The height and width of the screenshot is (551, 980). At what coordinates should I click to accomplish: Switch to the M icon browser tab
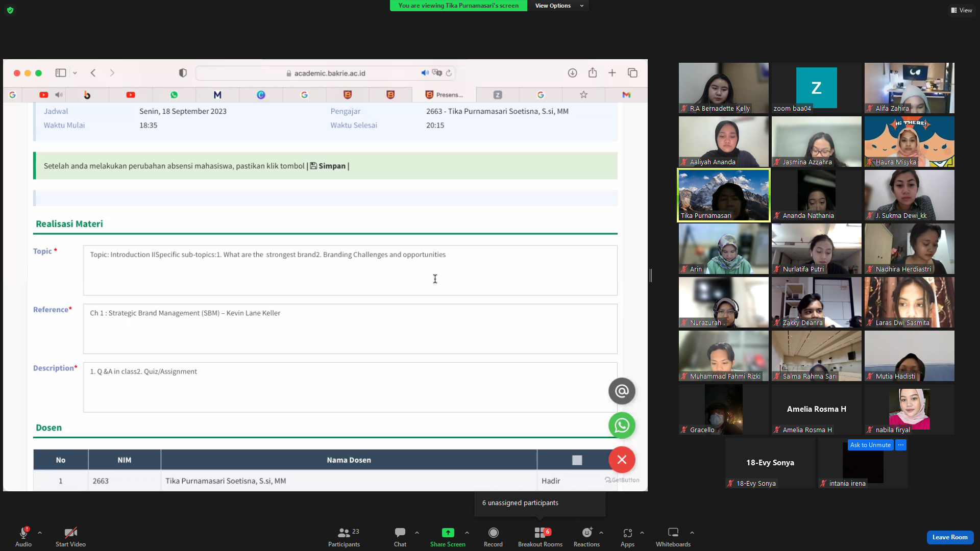[217, 95]
